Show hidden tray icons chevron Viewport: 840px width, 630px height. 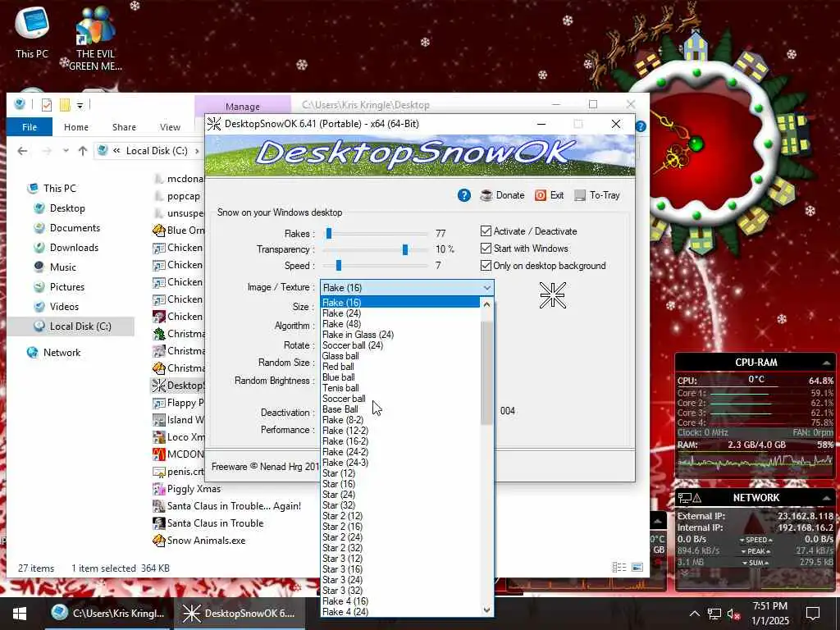(694, 614)
